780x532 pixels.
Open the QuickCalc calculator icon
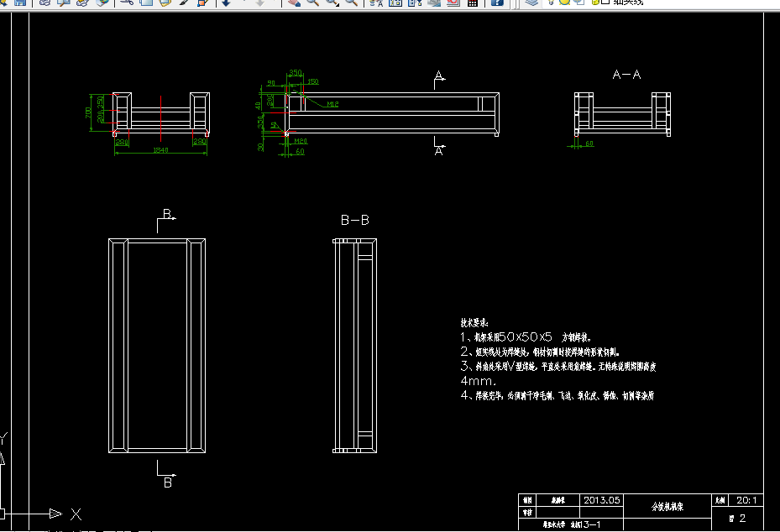tap(473, 3)
